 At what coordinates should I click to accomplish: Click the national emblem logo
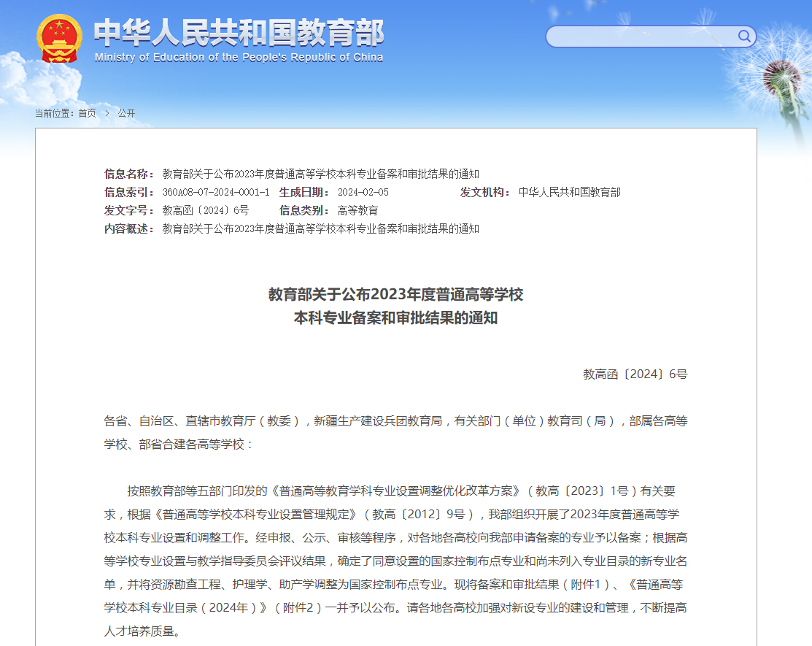point(60,39)
